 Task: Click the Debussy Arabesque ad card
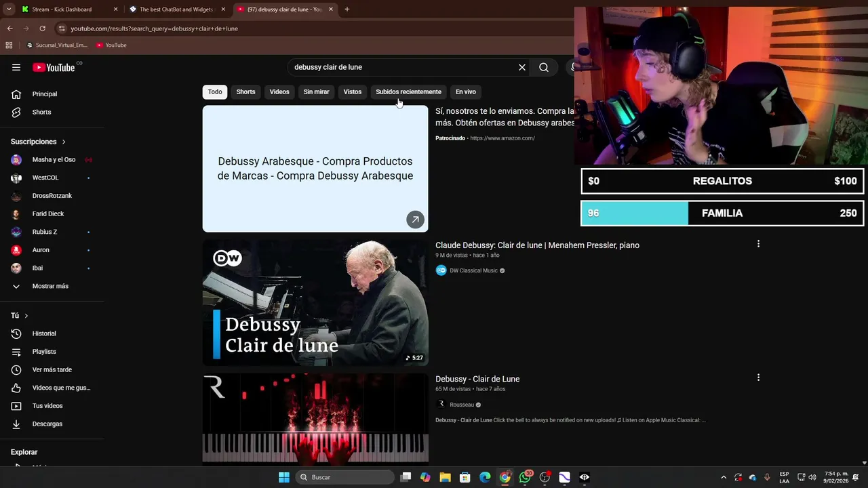pos(315,169)
